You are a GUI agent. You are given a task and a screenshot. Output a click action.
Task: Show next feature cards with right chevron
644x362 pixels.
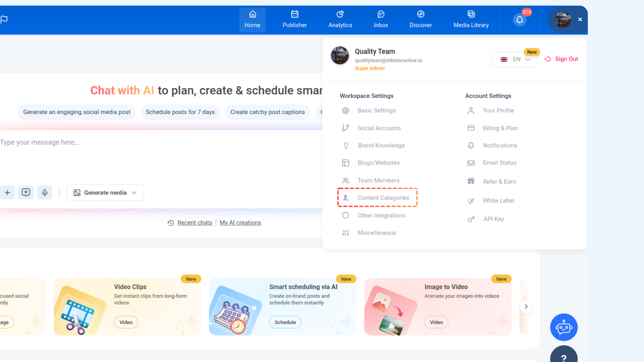[x=526, y=307]
